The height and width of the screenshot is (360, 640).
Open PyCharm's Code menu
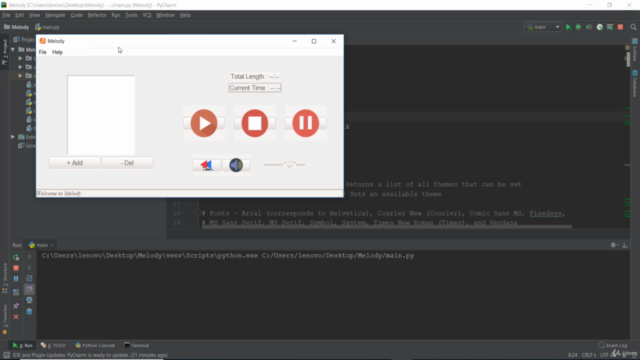[76, 15]
